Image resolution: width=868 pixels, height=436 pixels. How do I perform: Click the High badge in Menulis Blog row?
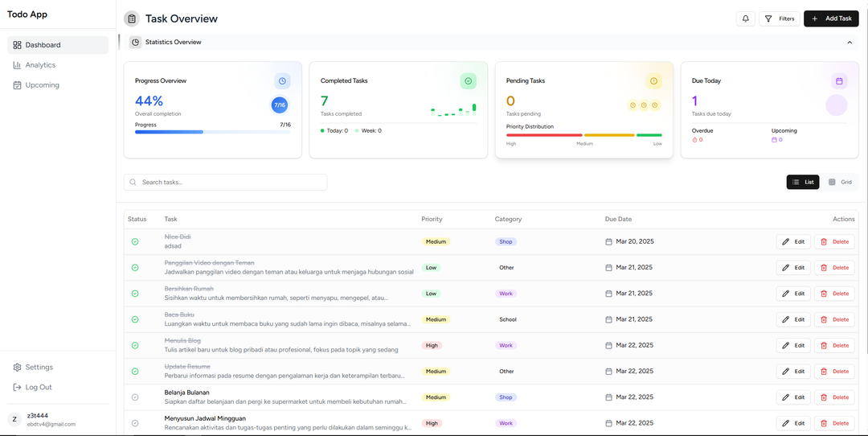[x=432, y=346]
